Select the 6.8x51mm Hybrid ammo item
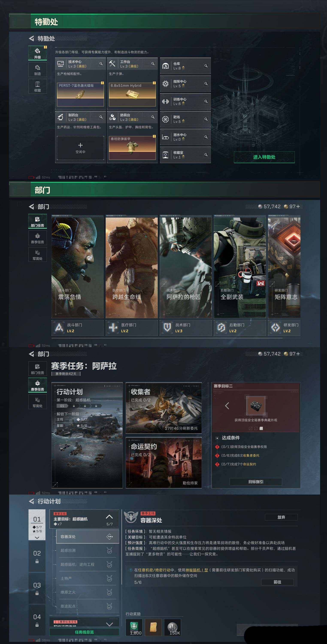 [x=132, y=95]
